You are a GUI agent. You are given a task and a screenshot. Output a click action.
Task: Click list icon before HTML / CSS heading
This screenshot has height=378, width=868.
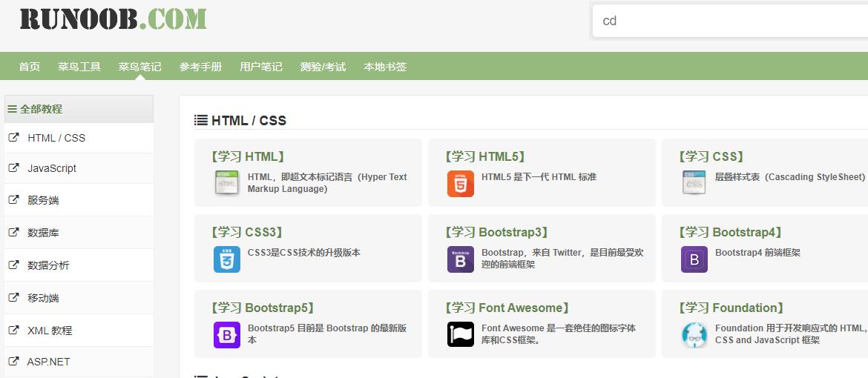click(201, 120)
